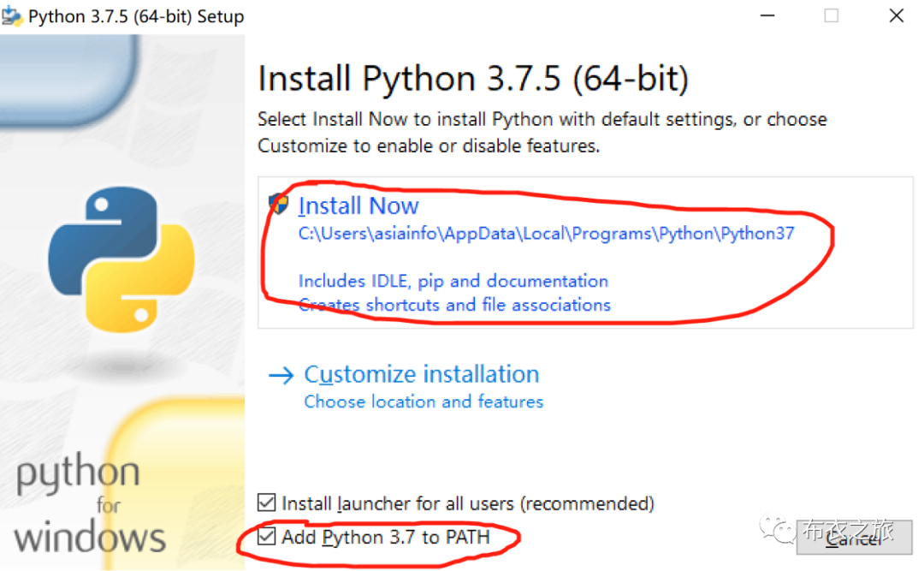Click the Python setup icon in title bar
Viewport: 924px width, 571px height.
click(x=13, y=17)
